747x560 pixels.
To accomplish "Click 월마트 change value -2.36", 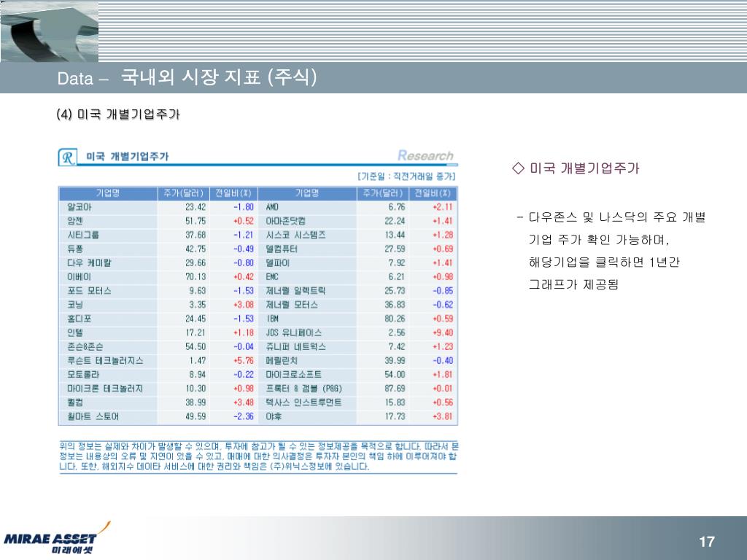I will click(244, 416).
